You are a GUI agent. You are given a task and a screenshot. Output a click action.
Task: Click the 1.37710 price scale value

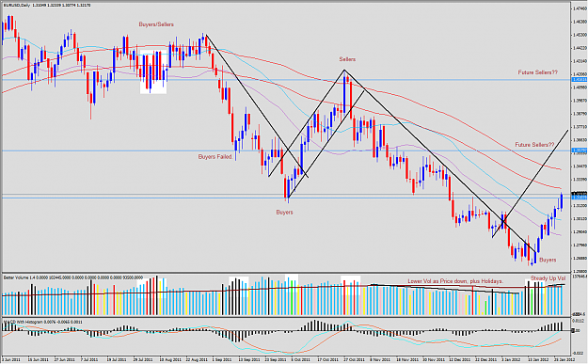click(x=580, y=127)
